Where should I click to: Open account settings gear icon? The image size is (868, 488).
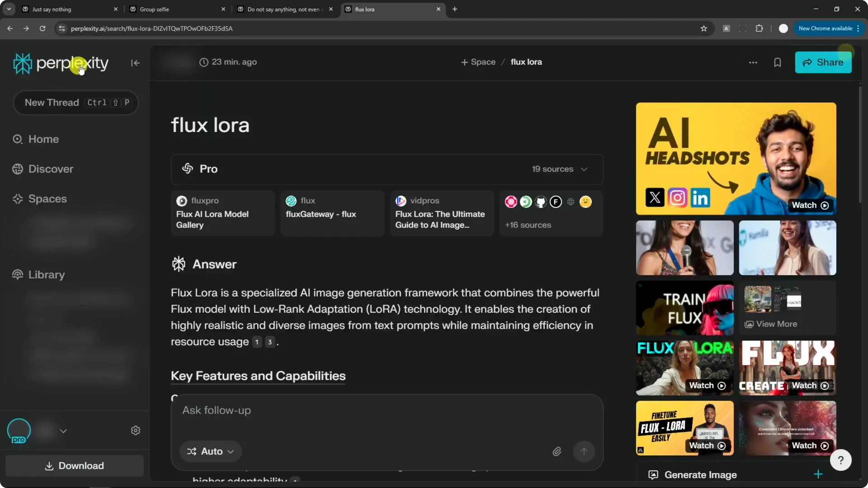click(135, 431)
